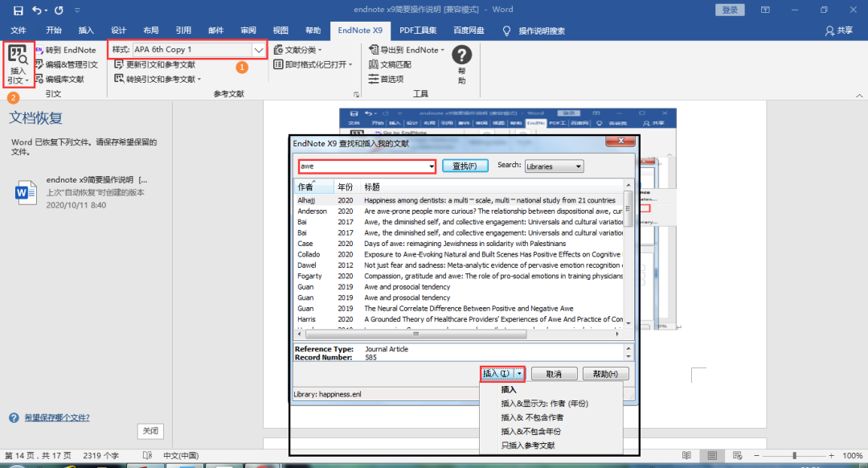Undo the last action
The width and height of the screenshot is (868, 468).
36,10
